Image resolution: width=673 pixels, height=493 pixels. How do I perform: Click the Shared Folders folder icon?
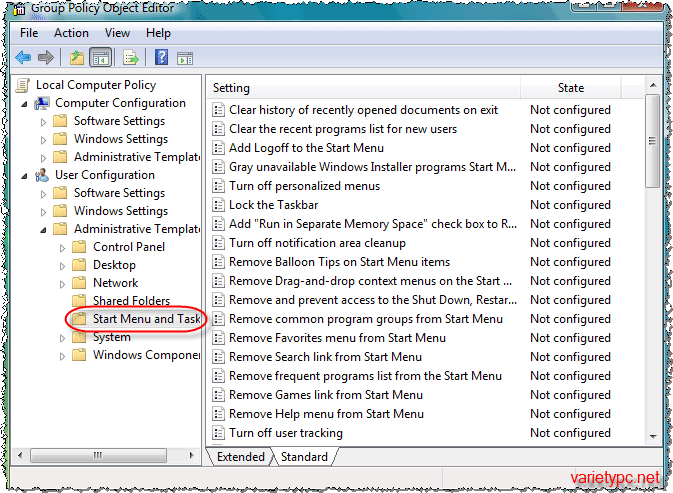click(79, 300)
